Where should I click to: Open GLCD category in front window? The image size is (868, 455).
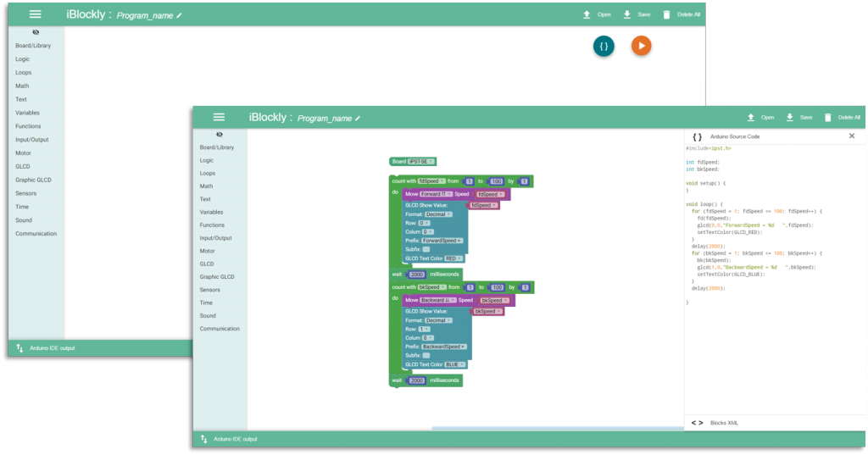tap(207, 264)
